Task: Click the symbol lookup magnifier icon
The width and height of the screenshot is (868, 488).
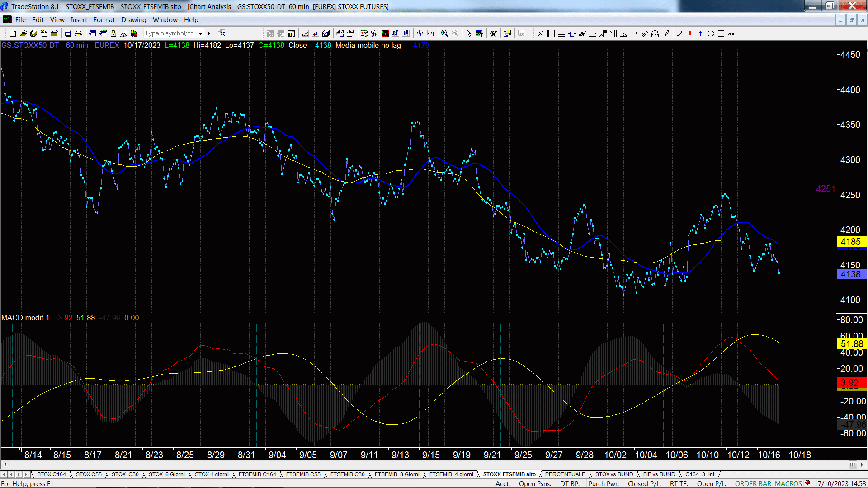Action: tap(222, 33)
